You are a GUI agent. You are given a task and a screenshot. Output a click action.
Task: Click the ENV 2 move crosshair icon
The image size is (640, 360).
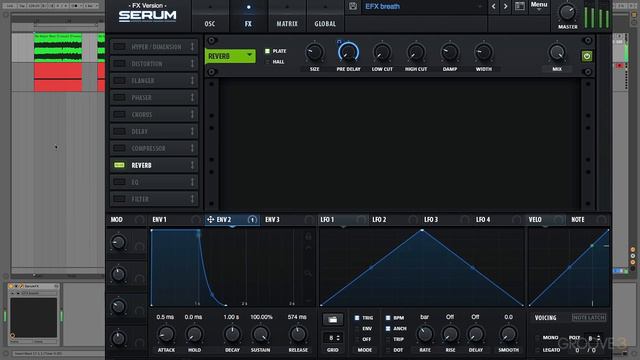tap(210, 220)
